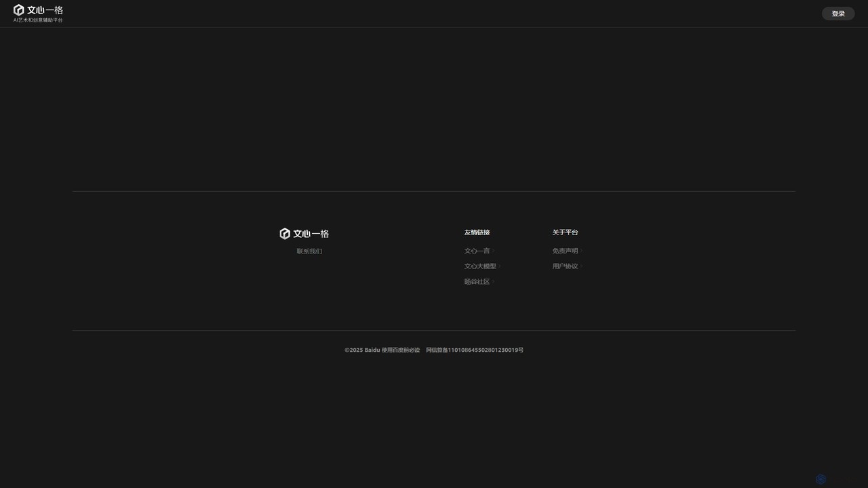This screenshot has width=868, height=488.
Task: Click the 文心一格 logo in the footer
Action: click(x=304, y=234)
